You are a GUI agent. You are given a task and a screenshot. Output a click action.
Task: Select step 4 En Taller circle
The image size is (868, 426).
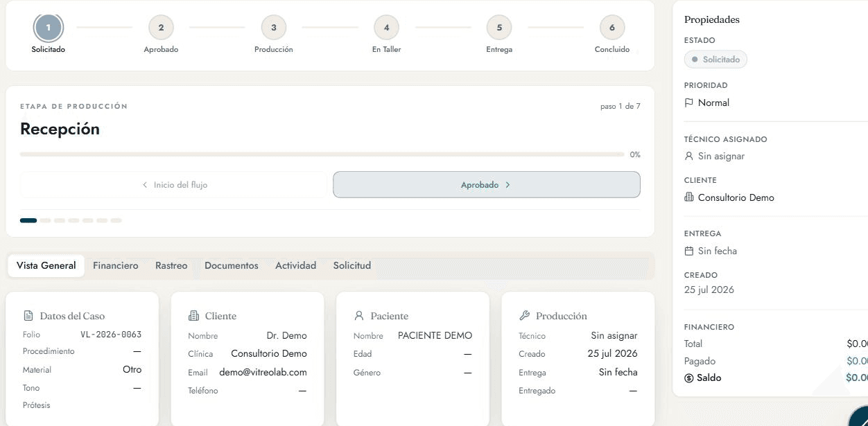tap(386, 28)
